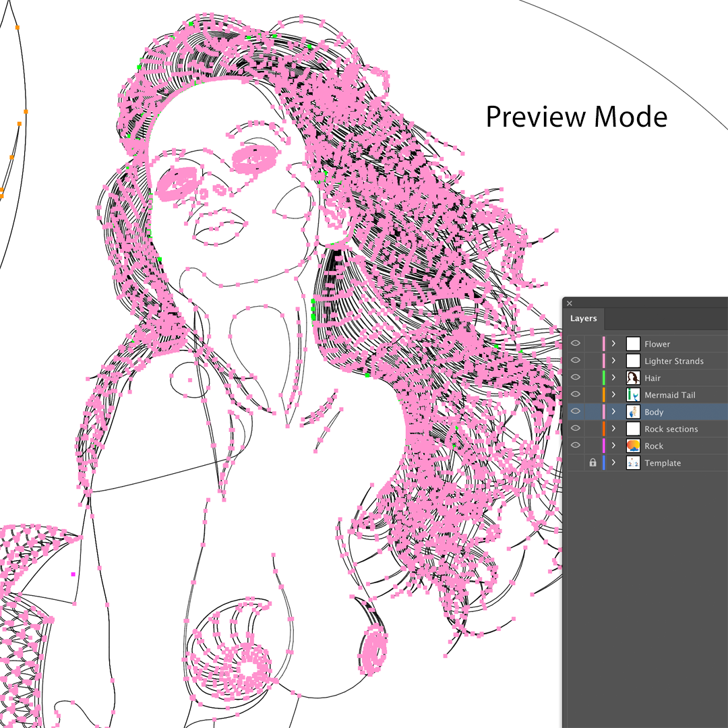The height and width of the screenshot is (728, 728).
Task: Select the Rock sections layer name
Action: 671,429
